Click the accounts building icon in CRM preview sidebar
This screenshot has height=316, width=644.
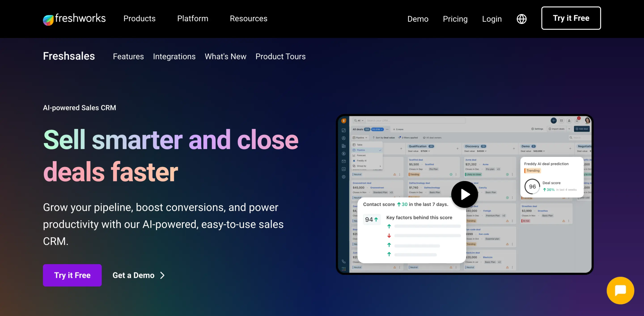click(x=344, y=146)
